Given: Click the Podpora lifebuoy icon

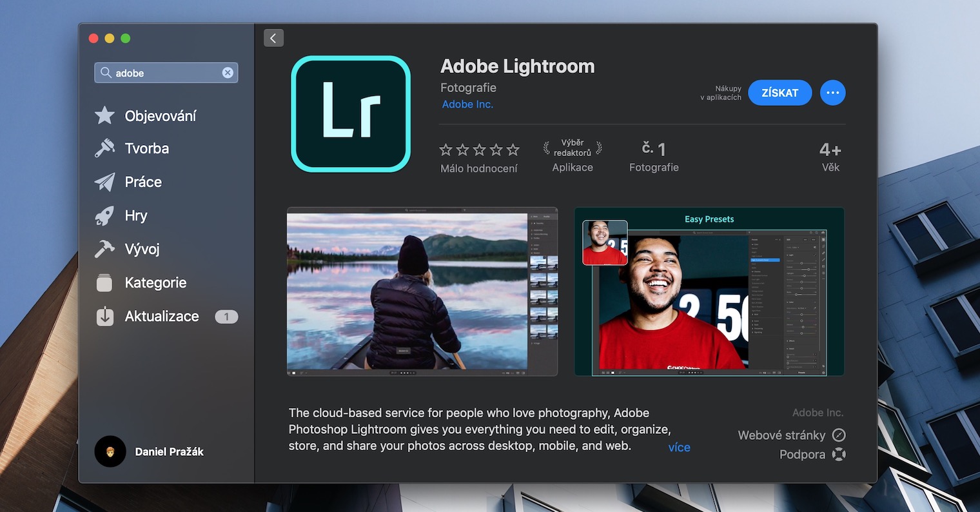Looking at the screenshot, I should click(x=839, y=455).
